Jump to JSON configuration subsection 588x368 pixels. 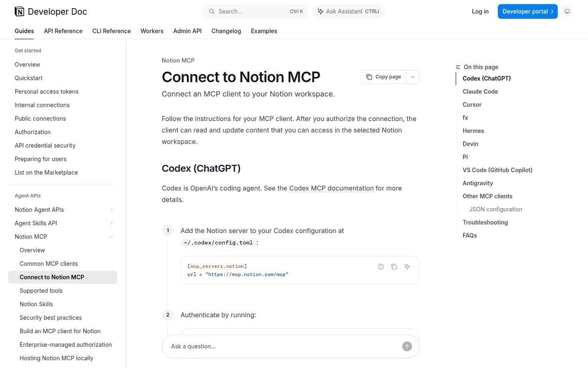tap(495, 210)
